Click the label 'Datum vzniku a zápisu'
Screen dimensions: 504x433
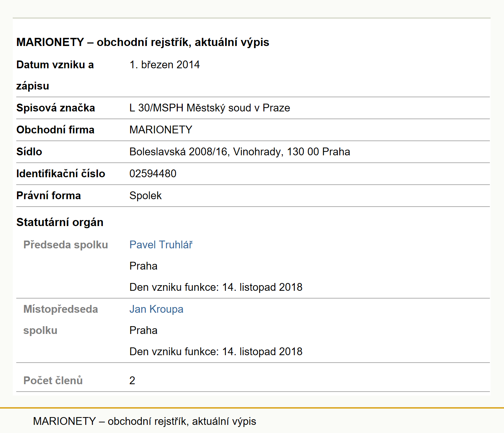[55, 75]
